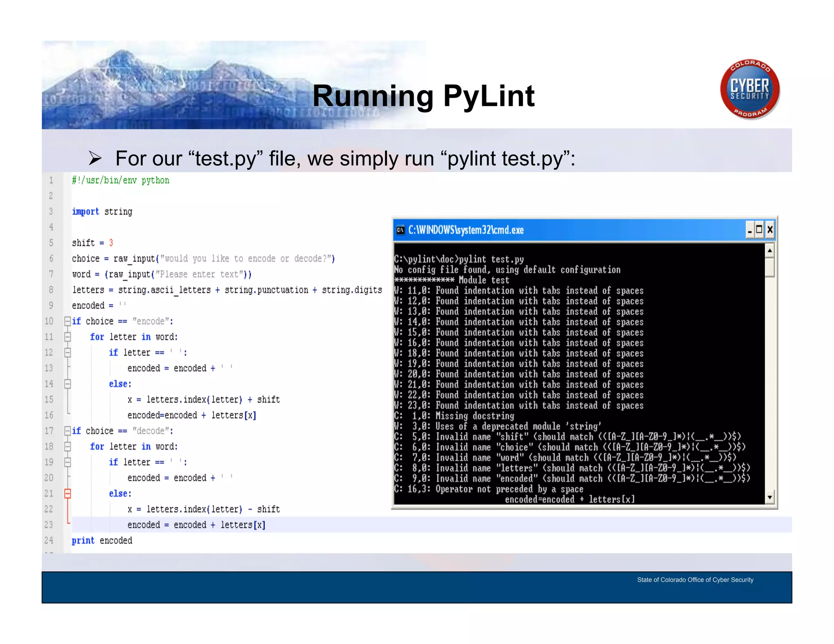Click line number 24 in the editor gutter

[49, 541]
